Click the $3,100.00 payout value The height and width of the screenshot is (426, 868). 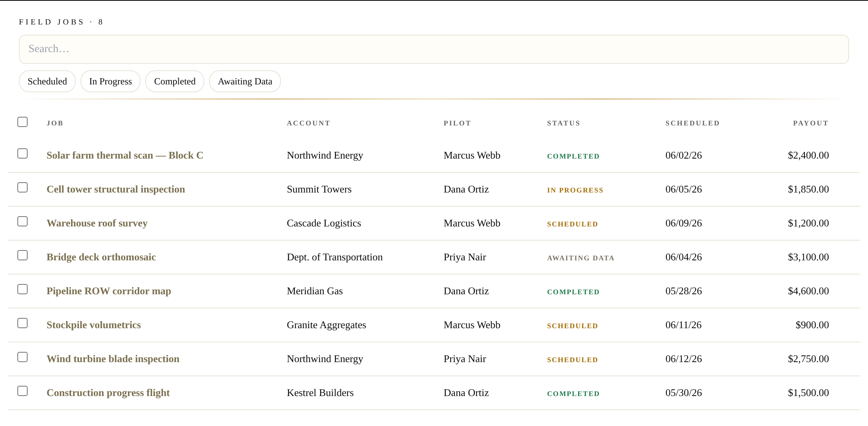pyautogui.click(x=808, y=257)
